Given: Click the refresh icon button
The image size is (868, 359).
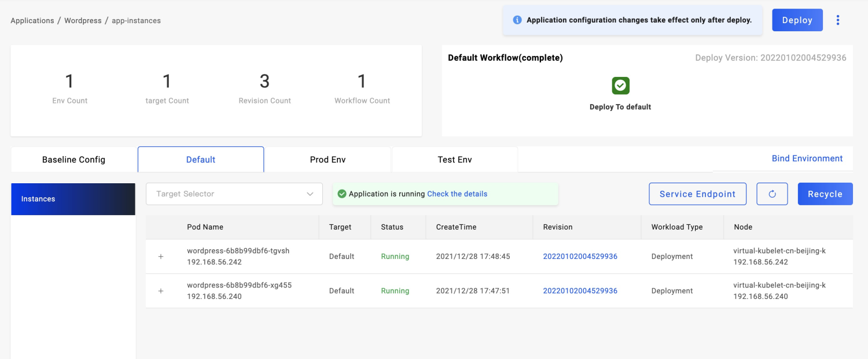Looking at the screenshot, I should pyautogui.click(x=772, y=194).
